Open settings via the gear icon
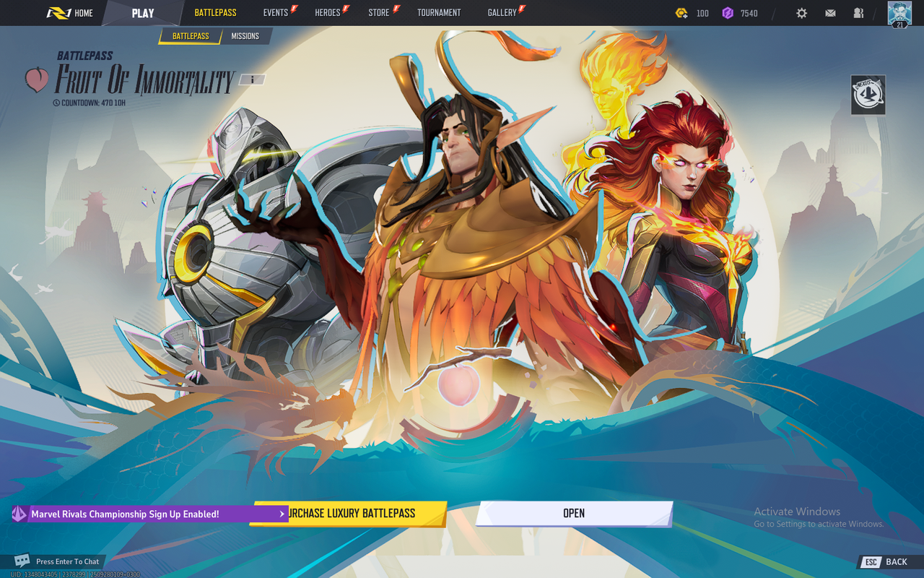 pos(801,13)
